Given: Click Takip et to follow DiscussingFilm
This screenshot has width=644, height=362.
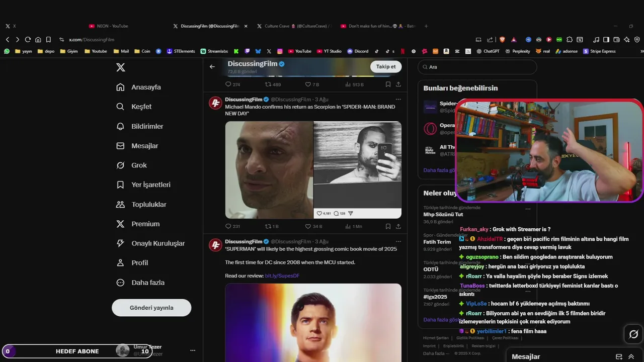Looking at the screenshot, I should click(386, 66).
